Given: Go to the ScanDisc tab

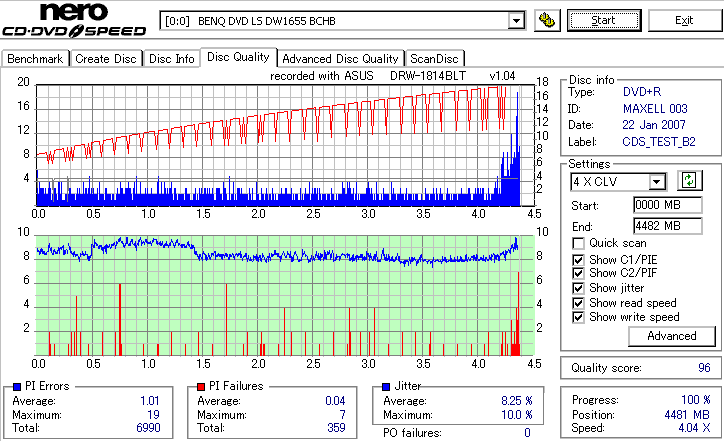Looking at the screenshot, I should click(x=434, y=59).
